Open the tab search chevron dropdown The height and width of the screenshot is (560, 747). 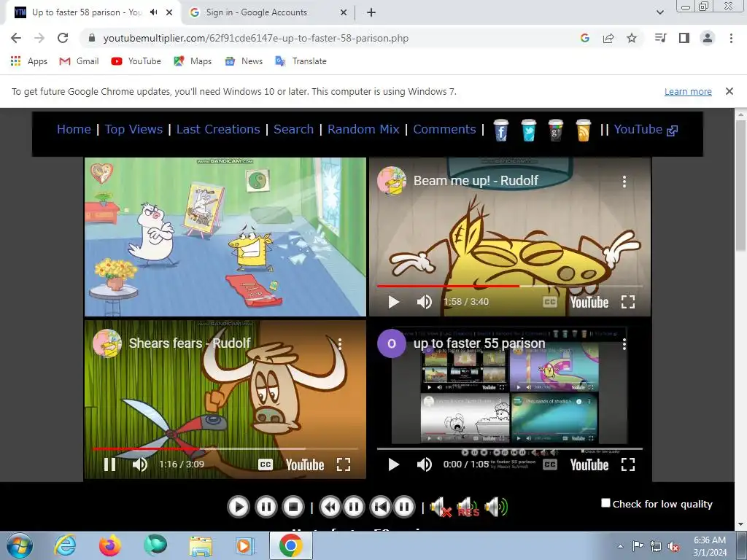(659, 12)
